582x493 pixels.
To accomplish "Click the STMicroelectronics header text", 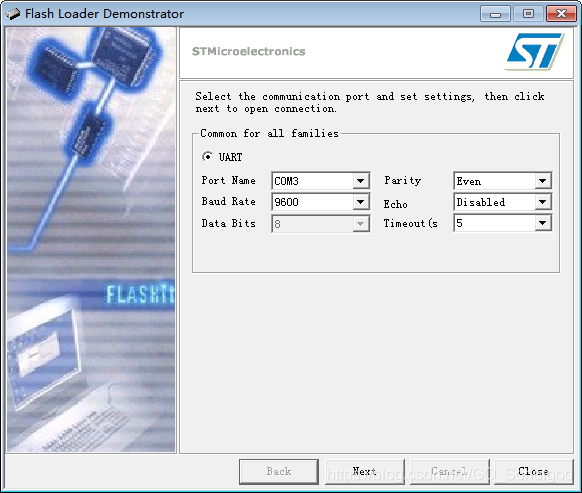I will [x=248, y=51].
